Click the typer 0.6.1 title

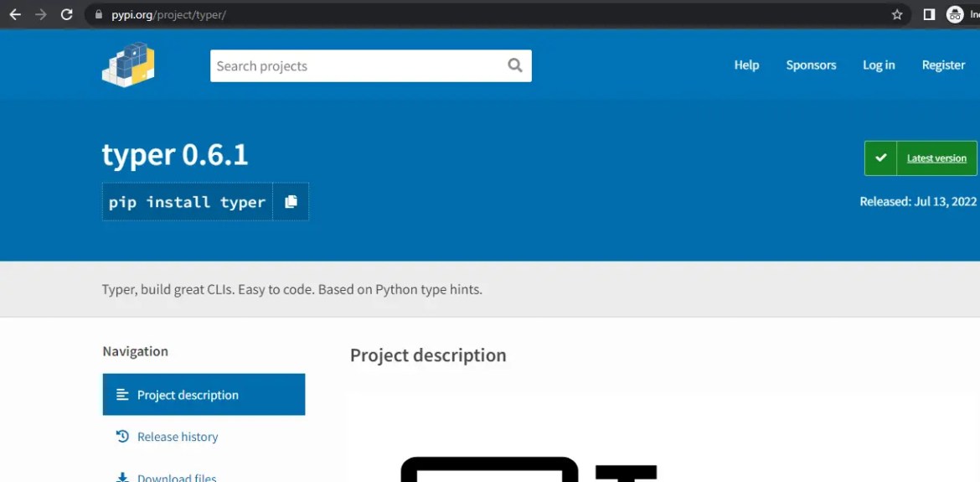click(175, 155)
